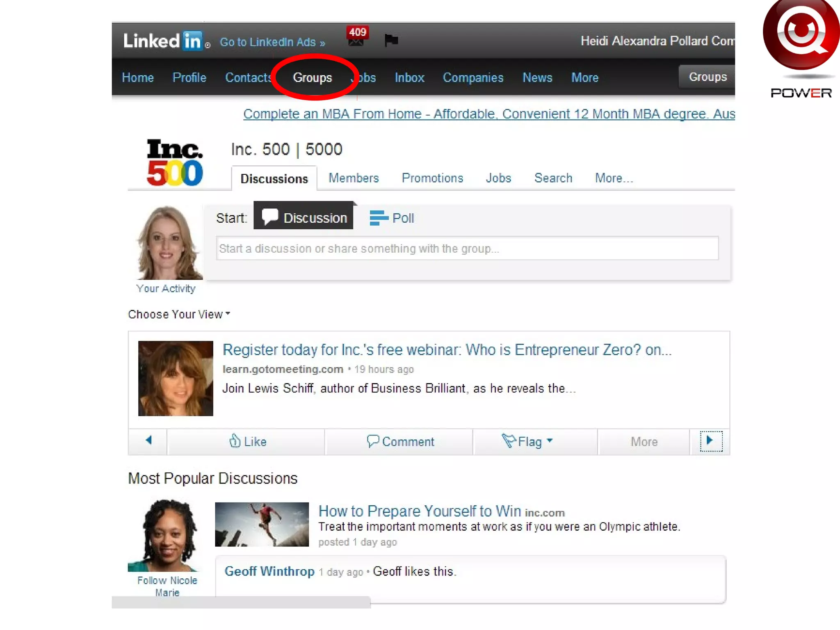Expand the Choose Your View dropdown

(179, 314)
